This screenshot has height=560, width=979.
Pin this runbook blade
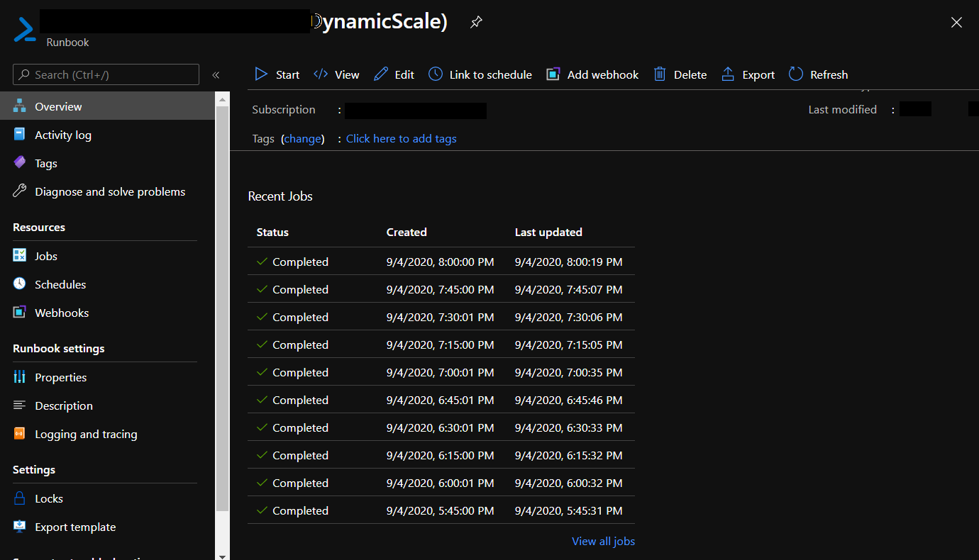[x=476, y=23]
